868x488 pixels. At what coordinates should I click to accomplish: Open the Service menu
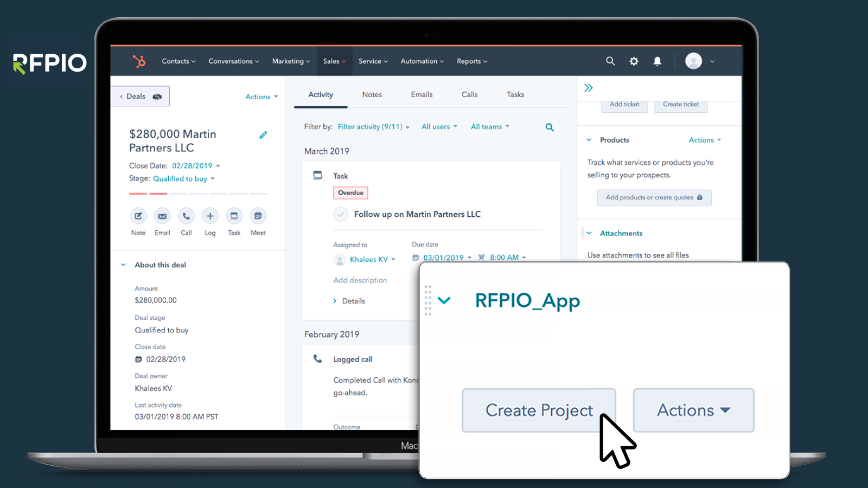coord(373,61)
